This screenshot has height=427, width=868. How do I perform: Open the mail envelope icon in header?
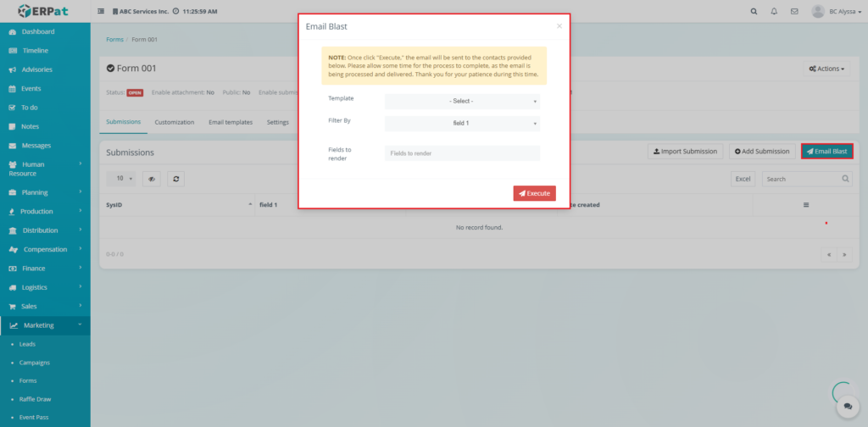click(x=794, y=12)
